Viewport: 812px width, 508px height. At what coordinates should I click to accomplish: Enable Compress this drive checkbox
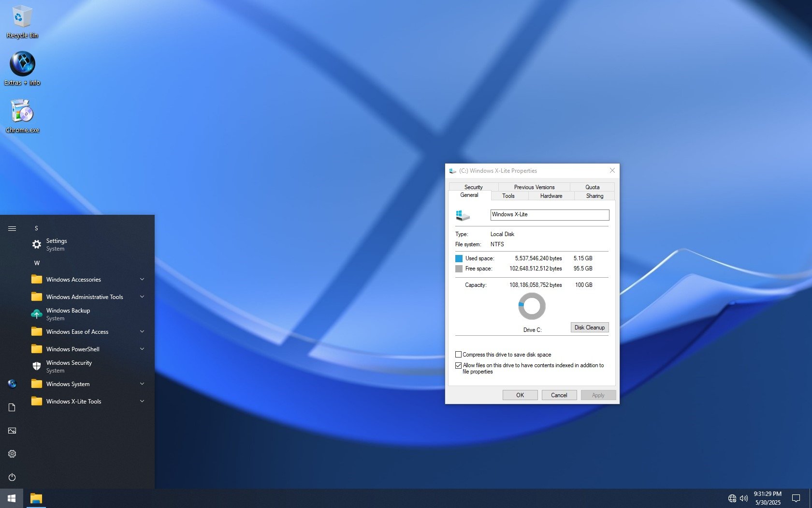(x=458, y=355)
